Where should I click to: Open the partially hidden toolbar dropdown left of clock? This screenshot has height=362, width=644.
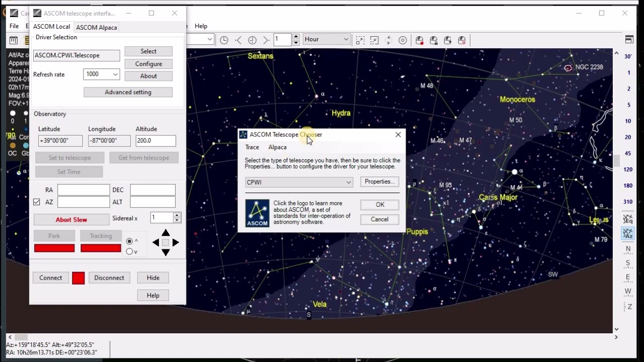click(x=210, y=39)
